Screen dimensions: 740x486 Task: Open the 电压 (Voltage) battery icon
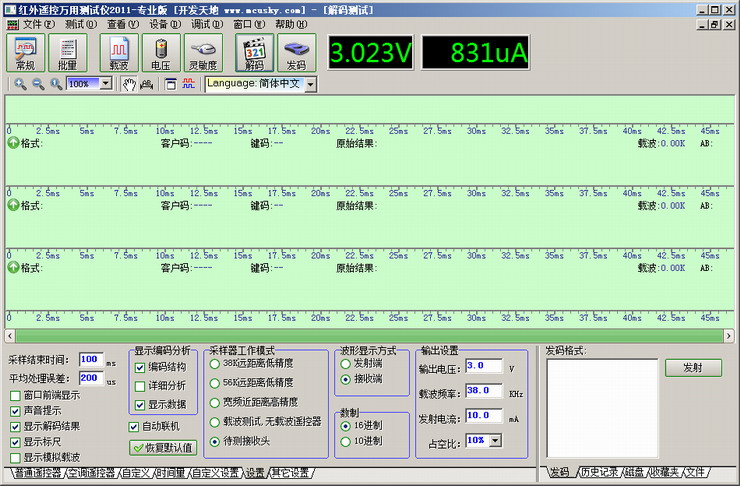coord(160,53)
